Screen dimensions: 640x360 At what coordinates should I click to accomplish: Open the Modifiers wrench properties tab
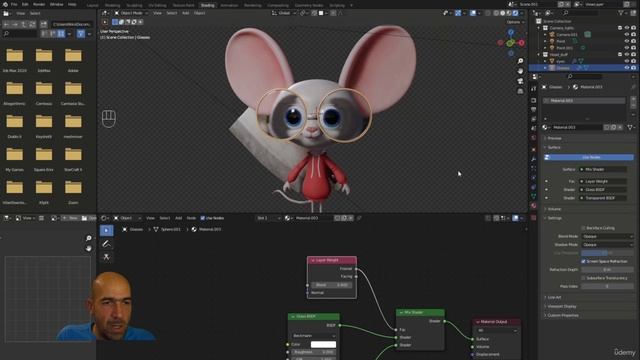coord(533,158)
